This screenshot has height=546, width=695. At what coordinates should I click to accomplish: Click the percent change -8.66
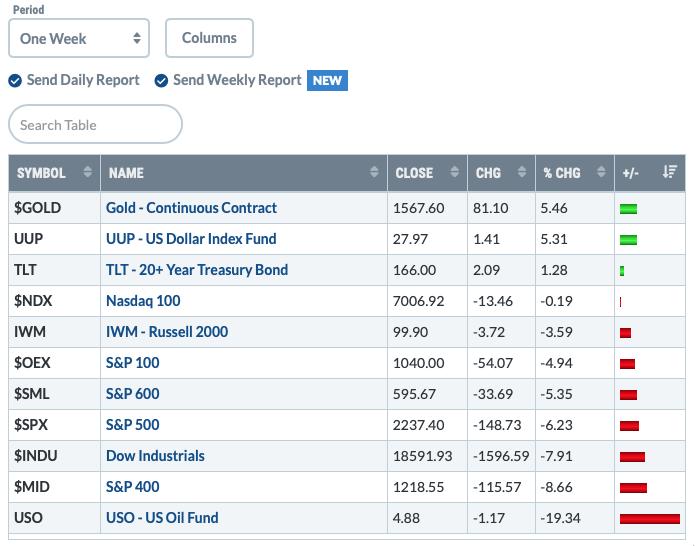(557, 487)
